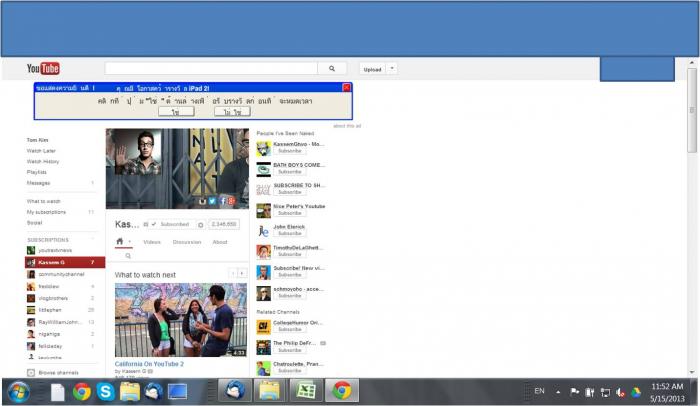Show hidden system tray icons arrow

[x=558, y=392]
